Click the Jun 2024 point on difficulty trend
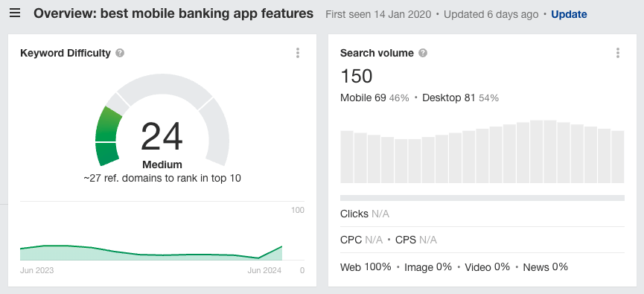The image size is (644, 294). tap(281, 246)
